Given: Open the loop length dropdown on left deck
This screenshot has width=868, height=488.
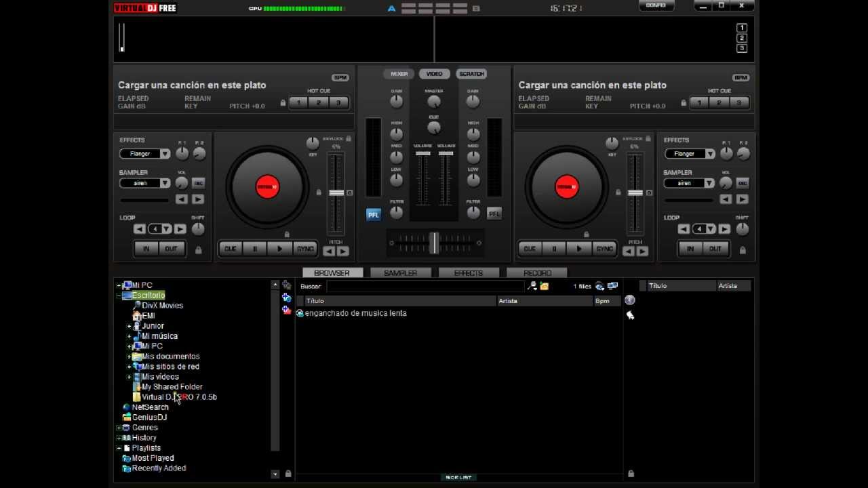Looking at the screenshot, I should tap(165, 229).
